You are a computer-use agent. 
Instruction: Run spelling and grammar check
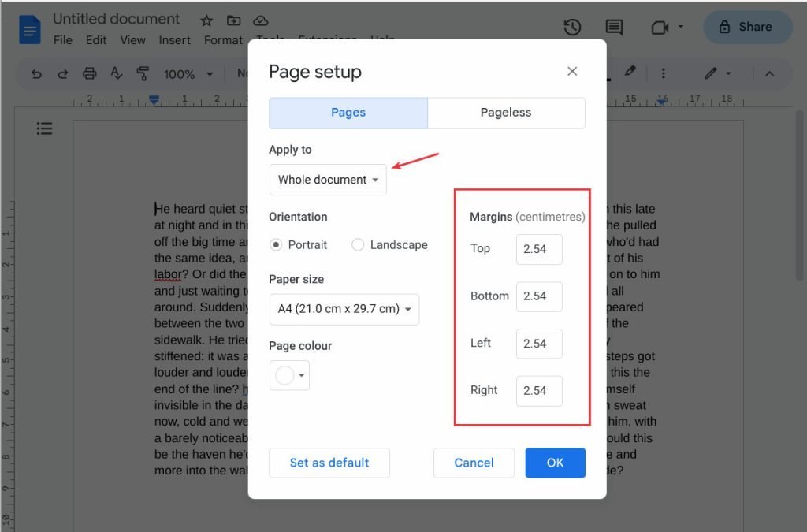tap(117, 73)
